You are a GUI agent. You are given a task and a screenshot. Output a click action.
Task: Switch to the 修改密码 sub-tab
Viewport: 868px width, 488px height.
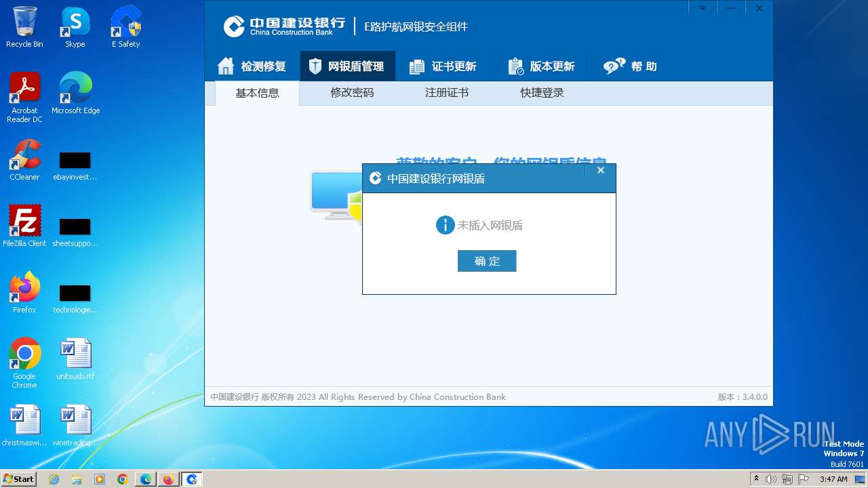tap(352, 93)
